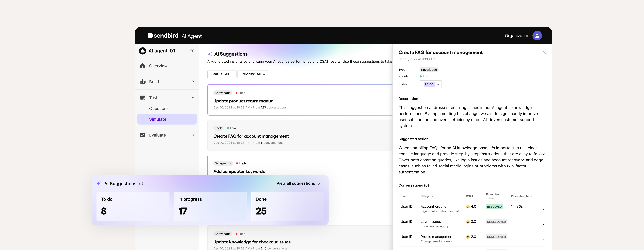
Task: Select Simulate under Test
Action: click(167, 119)
